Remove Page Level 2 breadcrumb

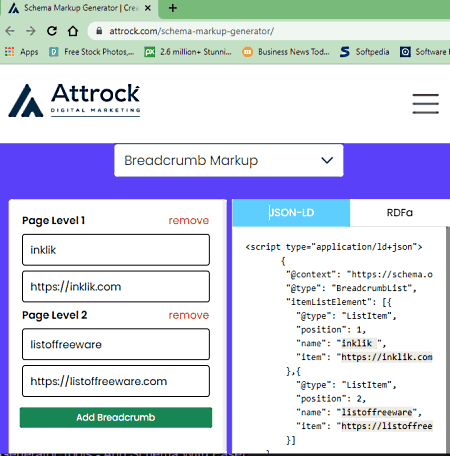(189, 315)
